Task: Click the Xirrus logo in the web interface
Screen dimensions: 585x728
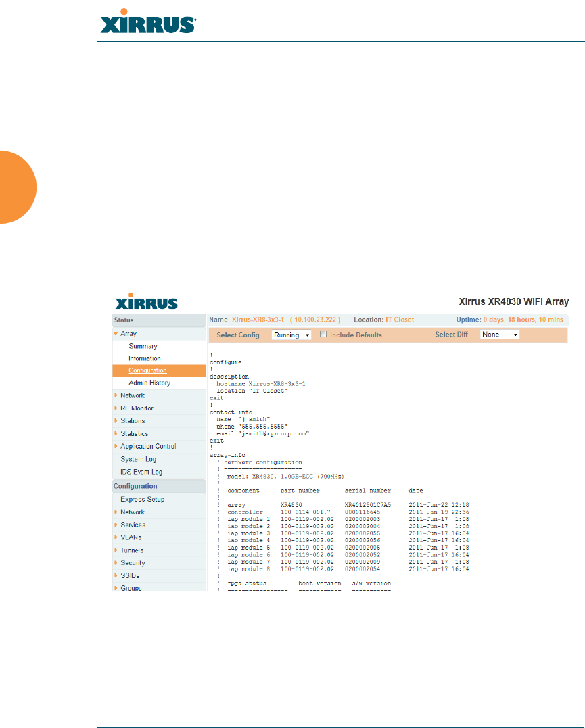Action: coord(146,301)
